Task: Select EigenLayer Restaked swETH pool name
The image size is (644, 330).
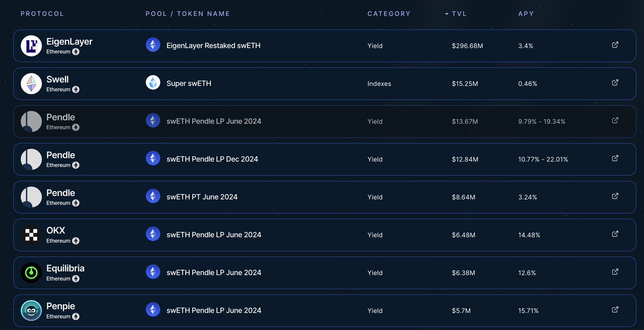Action: pyautogui.click(x=213, y=46)
